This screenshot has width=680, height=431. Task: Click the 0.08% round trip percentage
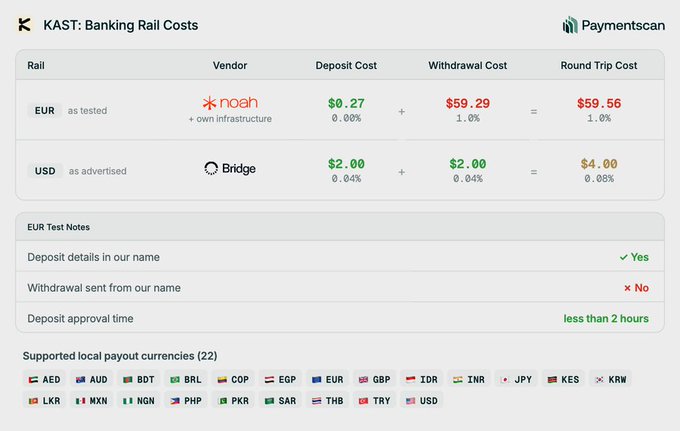coord(599,179)
